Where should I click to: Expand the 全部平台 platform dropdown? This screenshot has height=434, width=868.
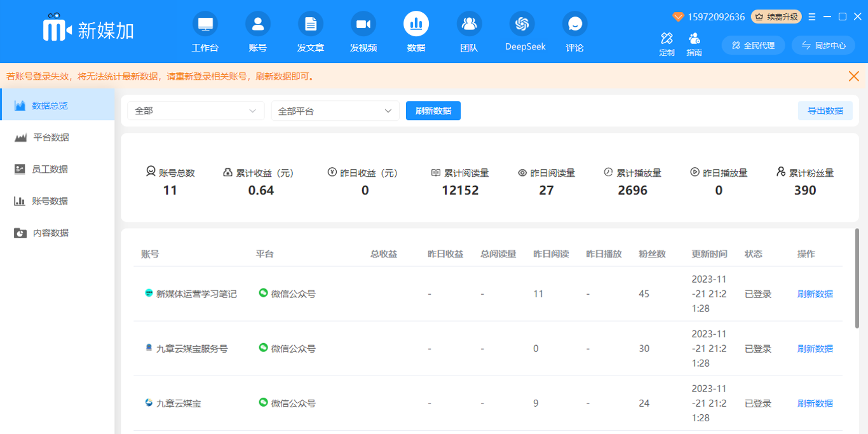(335, 111)
